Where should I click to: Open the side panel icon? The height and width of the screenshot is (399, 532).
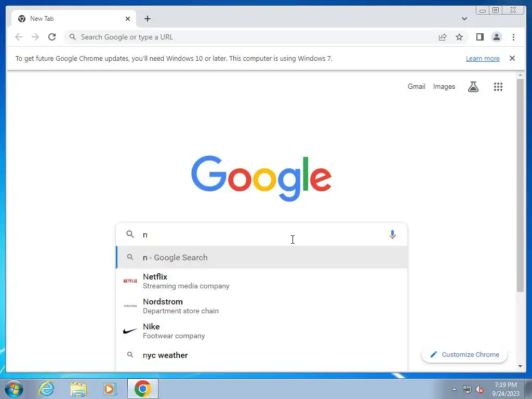pos(480,37)
